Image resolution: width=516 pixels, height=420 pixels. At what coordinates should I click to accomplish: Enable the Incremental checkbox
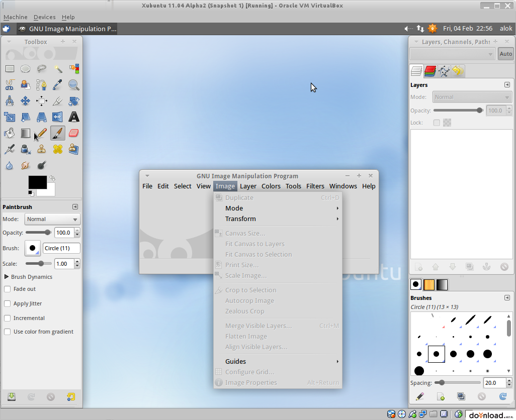coord(7,318)
